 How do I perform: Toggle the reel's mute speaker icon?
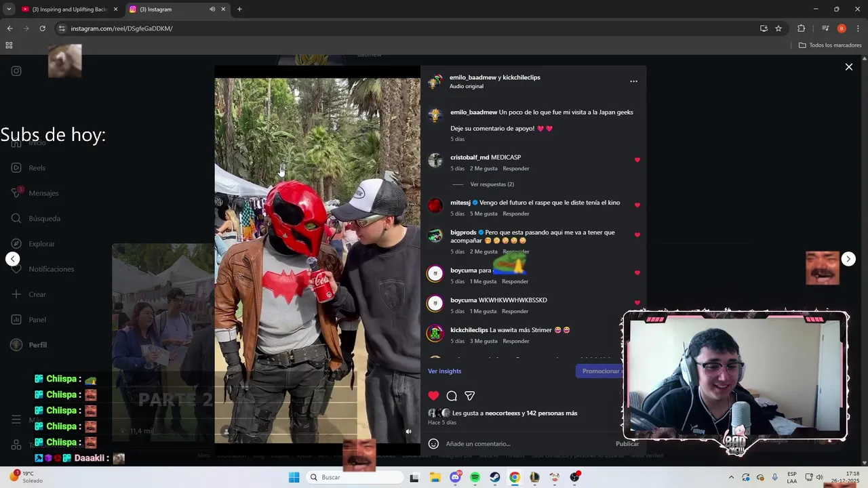coord(408,431)
